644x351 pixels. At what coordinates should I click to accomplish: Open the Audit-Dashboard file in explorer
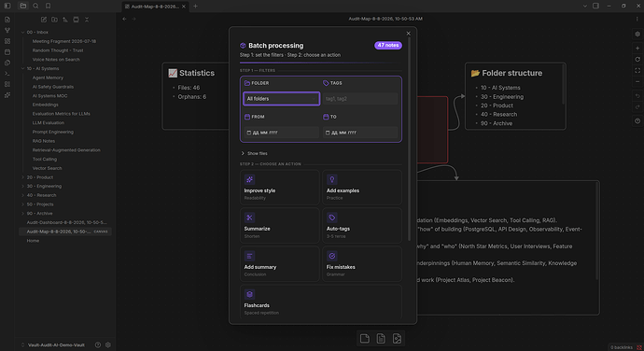click(66, 222)
